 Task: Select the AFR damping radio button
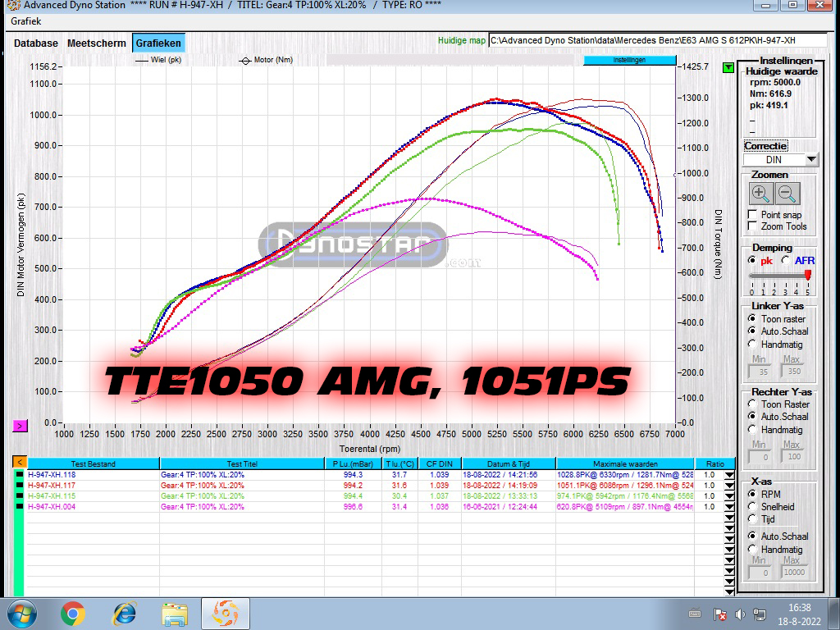tap(786, 260)
